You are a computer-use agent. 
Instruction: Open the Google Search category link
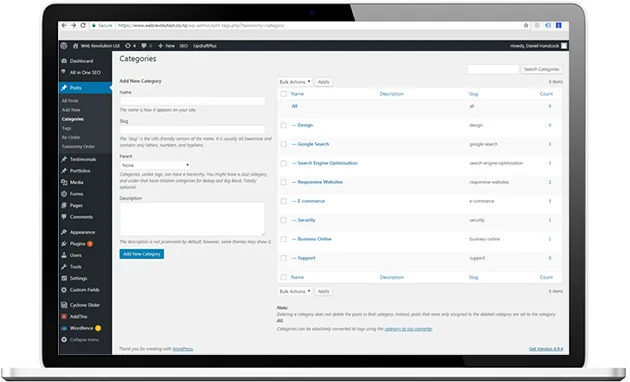313,144
